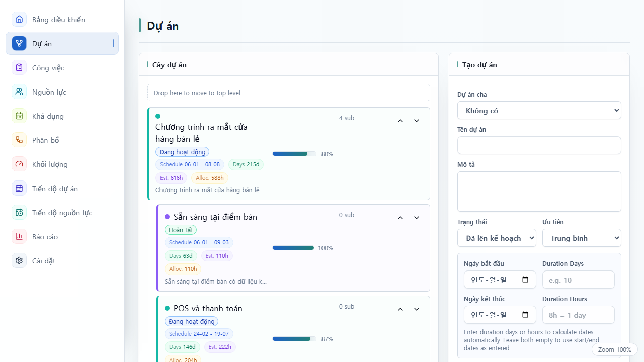Click the Est. 222h badge
644x362 pixels.
220,347
